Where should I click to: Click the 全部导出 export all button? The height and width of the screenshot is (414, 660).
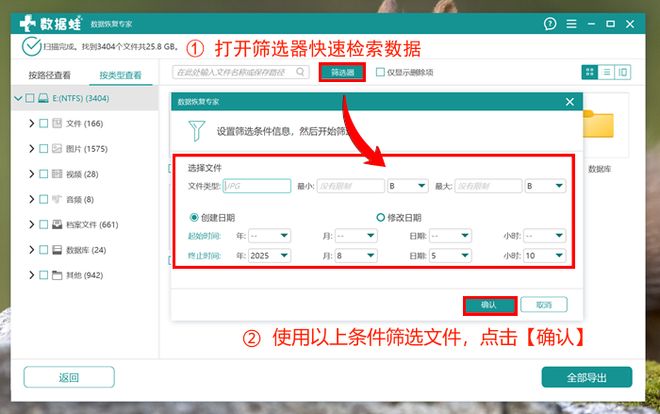point(586,377)
